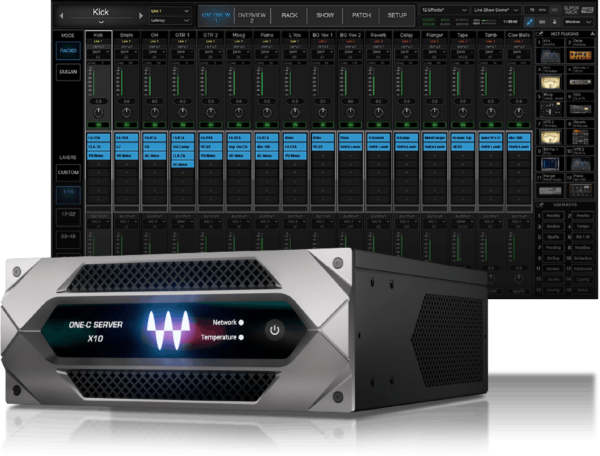Click user key 1
Image resolution: width=600 pixels, height=456 pixels.
[x=553, y=216]
